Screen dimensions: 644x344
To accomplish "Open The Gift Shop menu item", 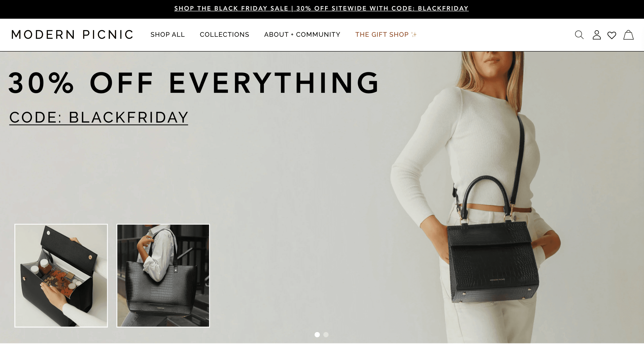I will coord(382,35).
